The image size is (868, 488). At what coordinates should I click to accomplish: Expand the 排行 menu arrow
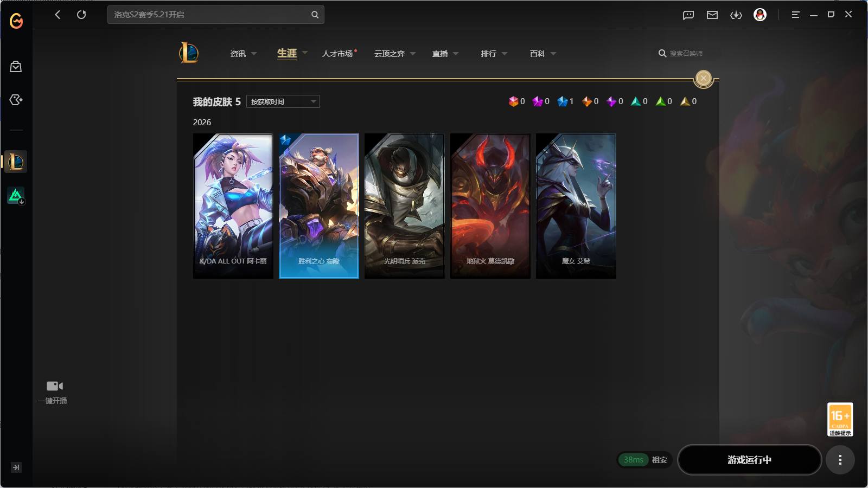point(505,54)
